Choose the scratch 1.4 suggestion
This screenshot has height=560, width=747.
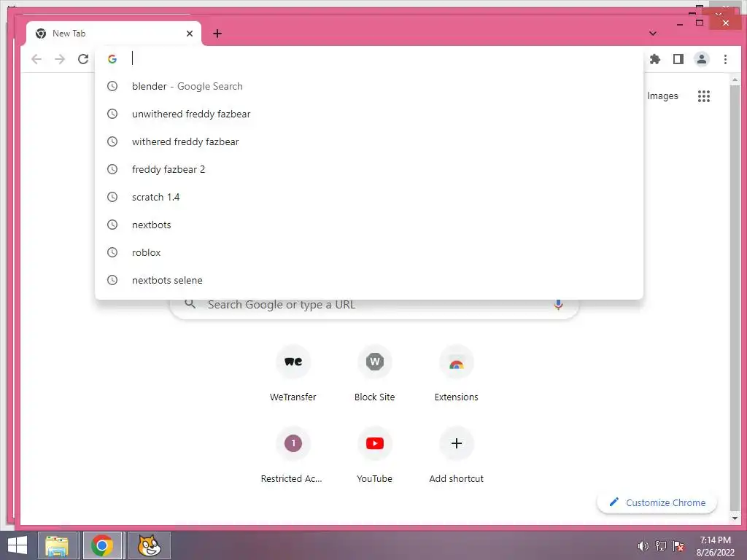click(x=368, y=197)
